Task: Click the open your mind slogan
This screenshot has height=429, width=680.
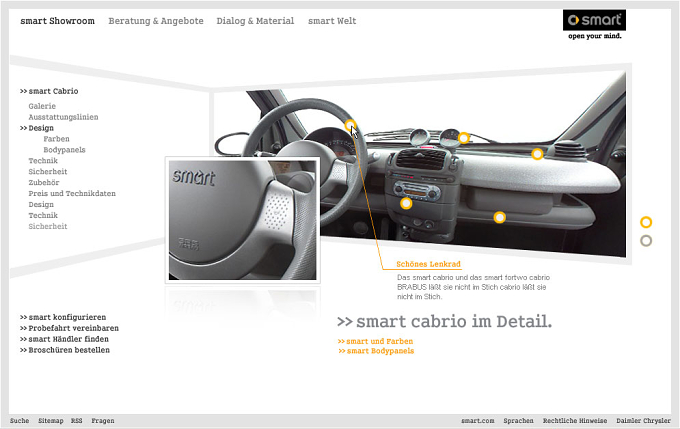Action: point(595,36)
